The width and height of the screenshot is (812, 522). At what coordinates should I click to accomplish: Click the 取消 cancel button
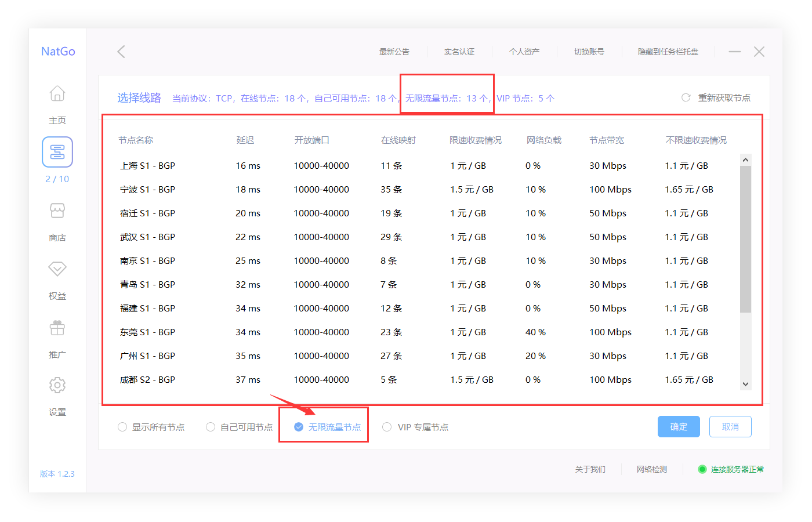click(x=730, y=427)
